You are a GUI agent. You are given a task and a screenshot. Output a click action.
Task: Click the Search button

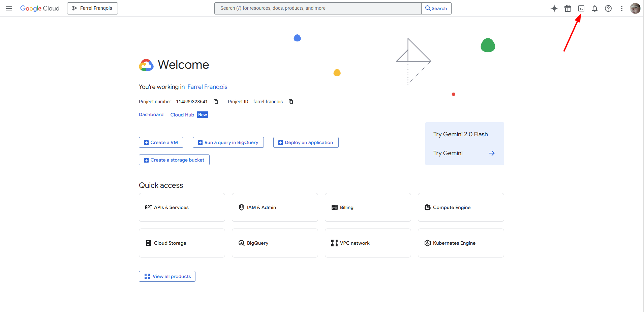click(436, 8)
